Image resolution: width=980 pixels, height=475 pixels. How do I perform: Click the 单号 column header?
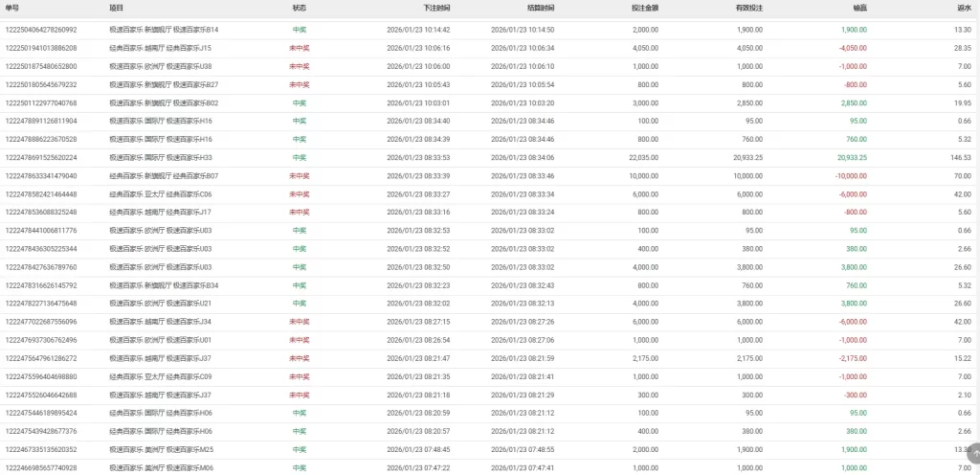click(12, 8)
